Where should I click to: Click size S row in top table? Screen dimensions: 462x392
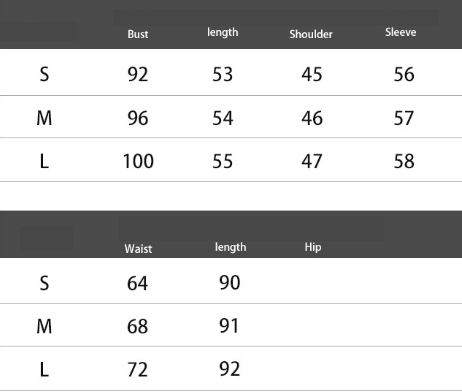231,72
